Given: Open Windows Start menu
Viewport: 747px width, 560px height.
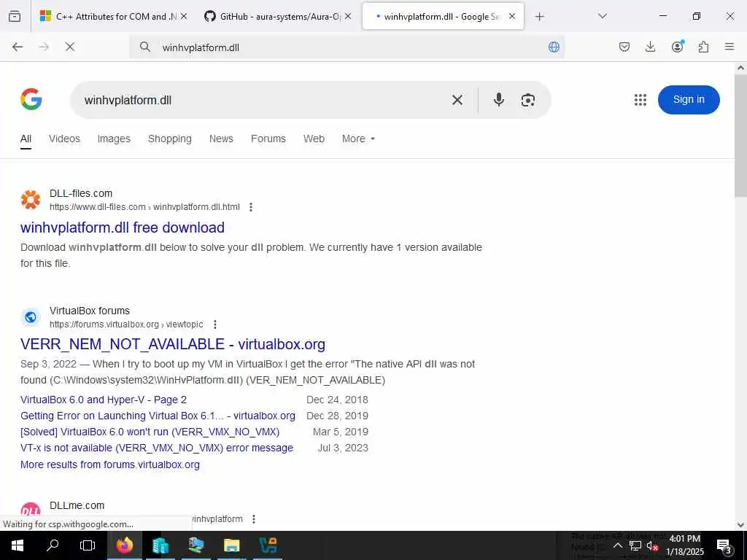Looking at the screenshot, I should pos(18,545).
